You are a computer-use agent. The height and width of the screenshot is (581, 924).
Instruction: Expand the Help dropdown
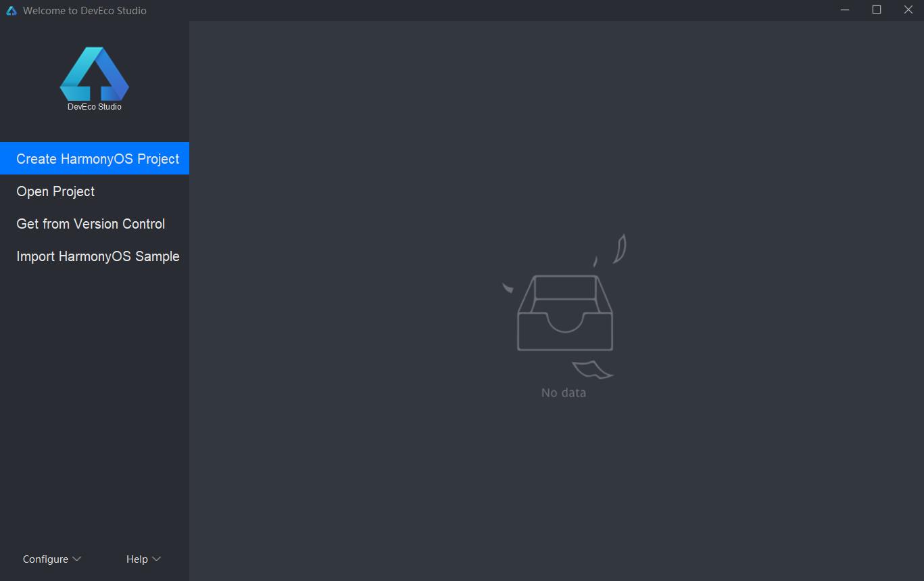pos(143,559)
